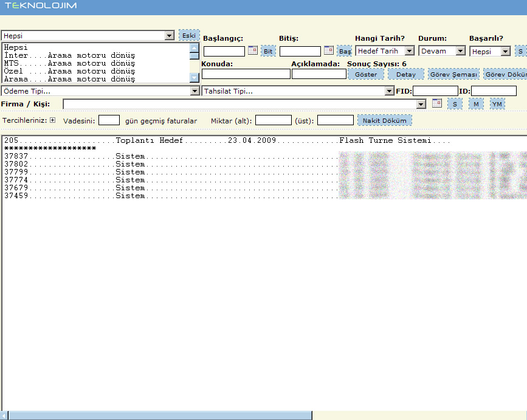Click the Bit button
527x420 pixels.
(268, 51)
